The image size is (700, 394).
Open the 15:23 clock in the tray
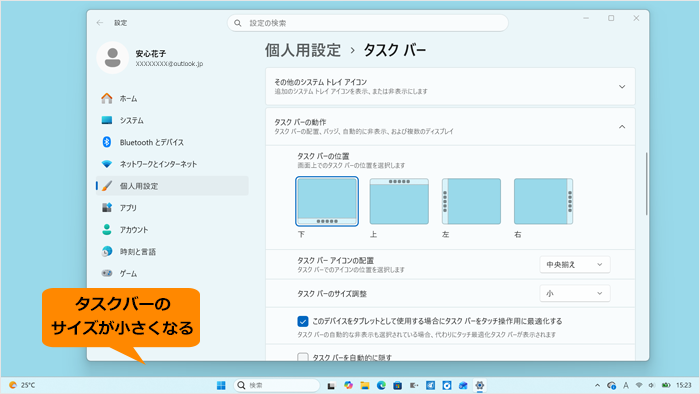point(683,386)
